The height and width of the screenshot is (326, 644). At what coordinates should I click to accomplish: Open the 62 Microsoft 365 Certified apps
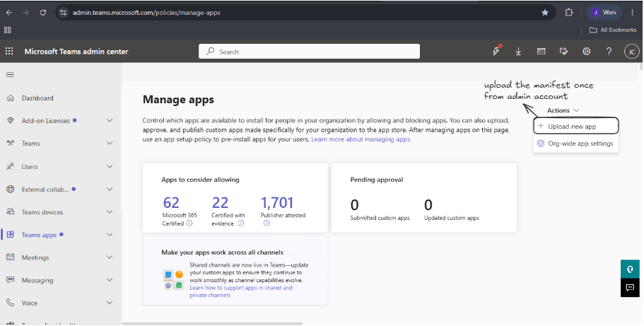171,203
